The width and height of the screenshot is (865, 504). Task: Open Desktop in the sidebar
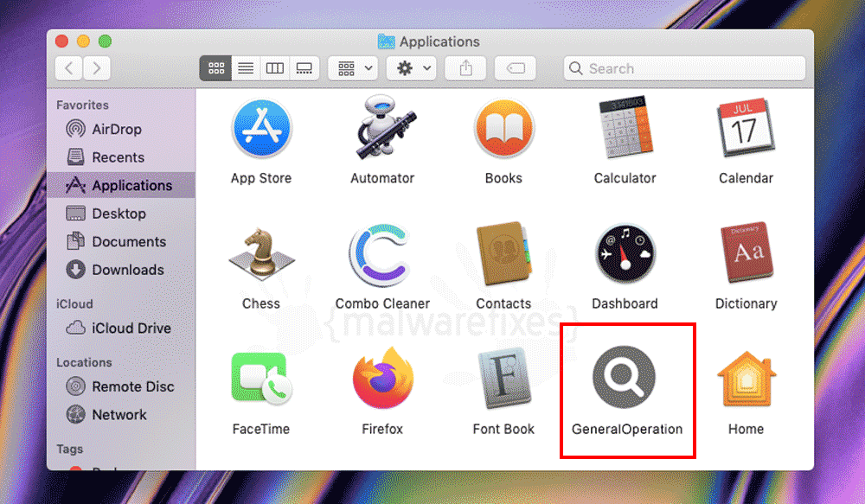(121, 214)
